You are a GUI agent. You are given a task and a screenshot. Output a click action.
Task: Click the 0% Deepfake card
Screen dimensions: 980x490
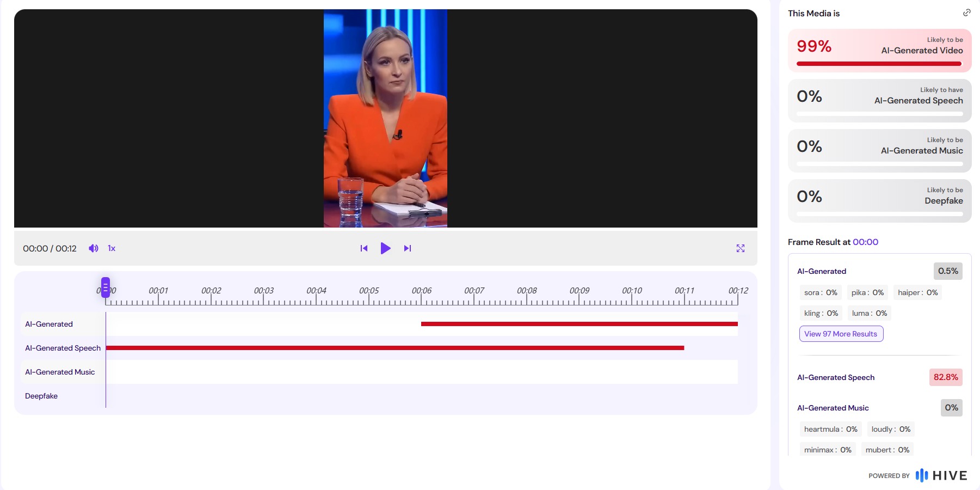coord(879,201)
